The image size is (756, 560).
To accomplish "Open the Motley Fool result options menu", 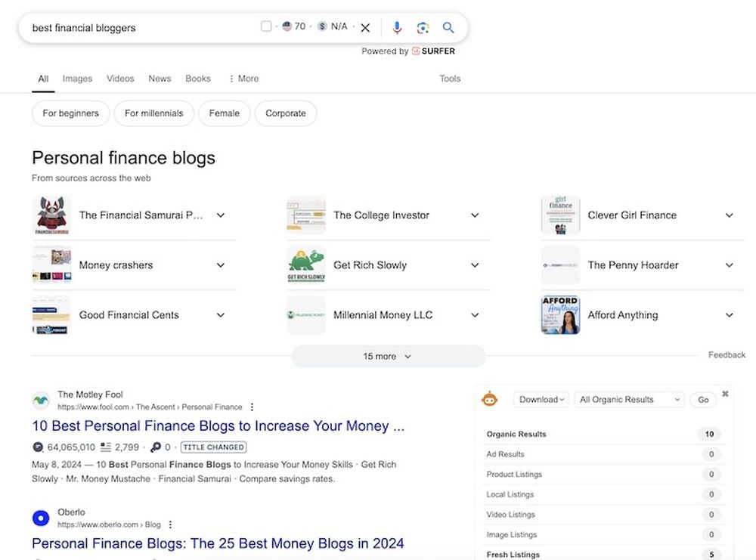I will tap(252, 407).
